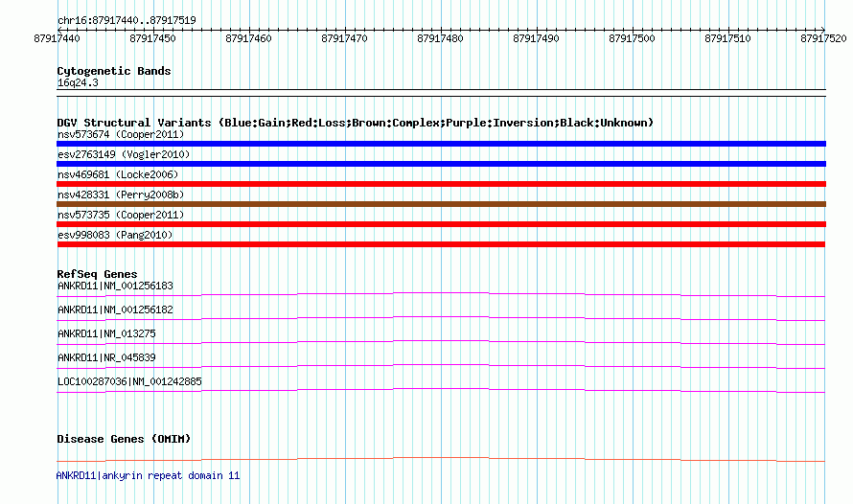Click the red loss bar under nsv573735

point(441,224)
